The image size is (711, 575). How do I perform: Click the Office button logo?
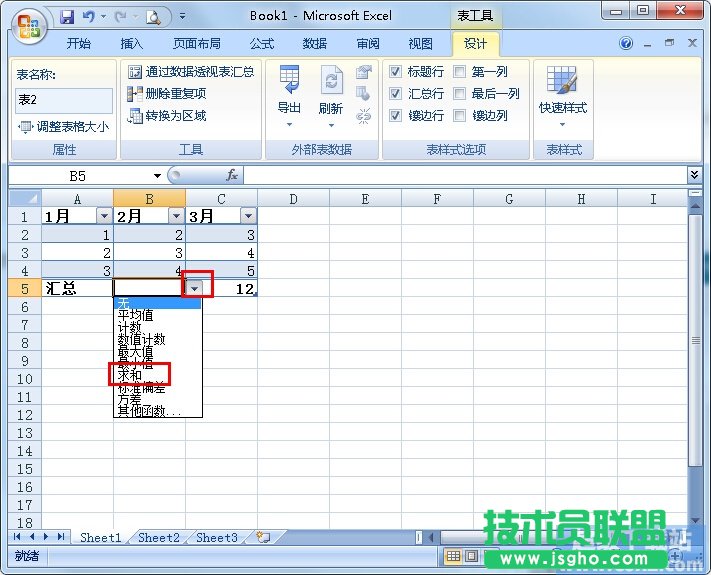click(x=29, y=23)
